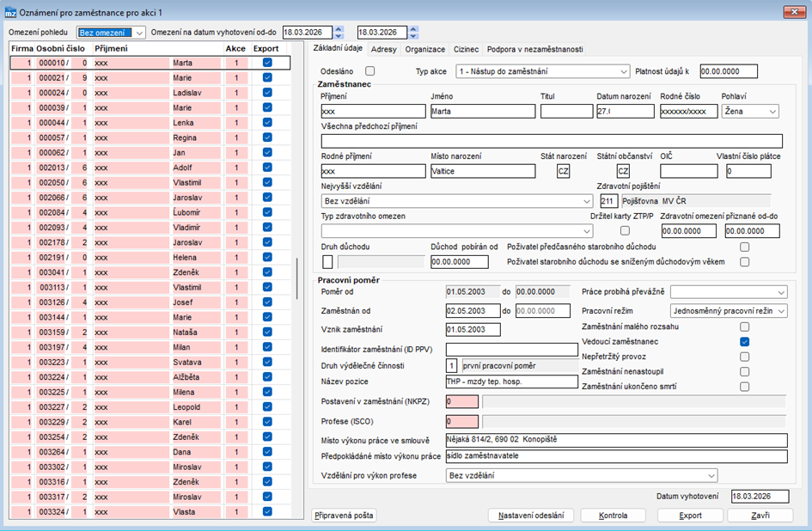Open the Organizace tab
This screenshot has height=531, width=812.
425,49
